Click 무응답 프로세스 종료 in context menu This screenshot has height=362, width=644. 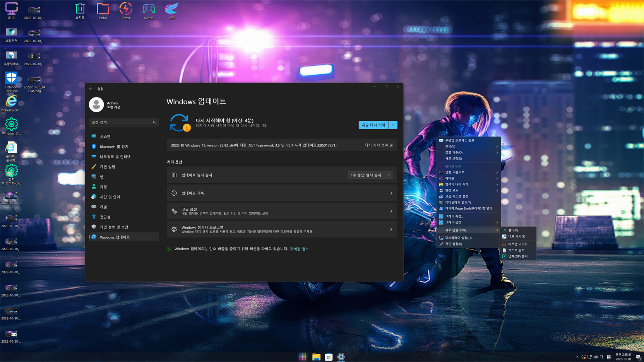point(469,140)
